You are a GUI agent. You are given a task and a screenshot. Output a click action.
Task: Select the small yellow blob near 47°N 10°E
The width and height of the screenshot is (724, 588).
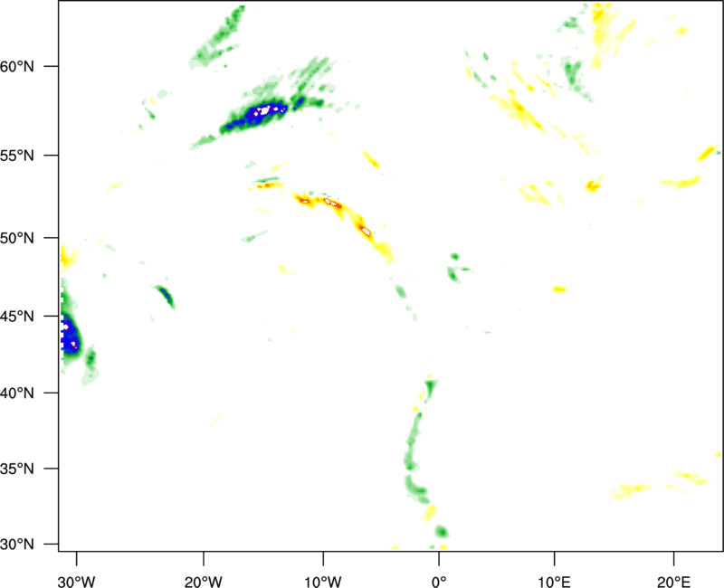[559, 289]
